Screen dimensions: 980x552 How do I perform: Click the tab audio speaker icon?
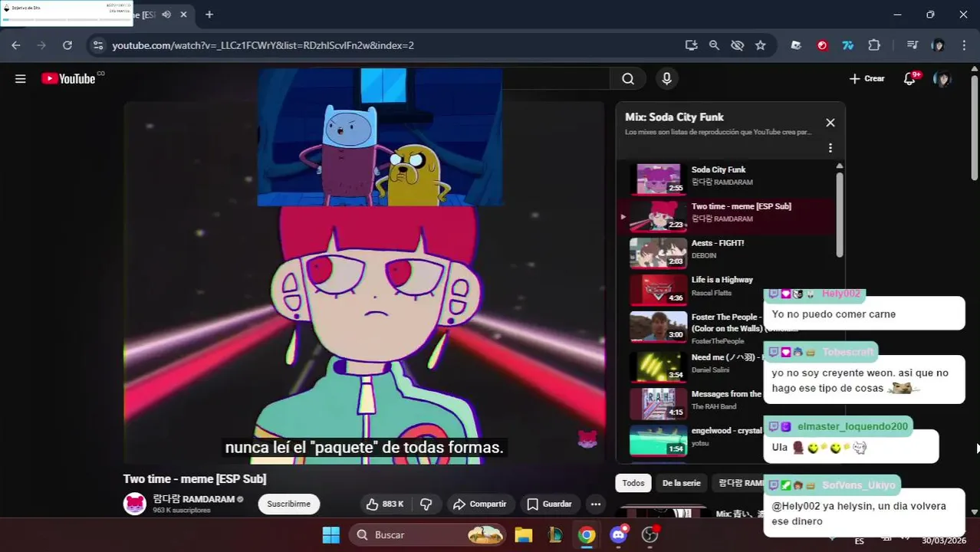click(x=166, y=15)
